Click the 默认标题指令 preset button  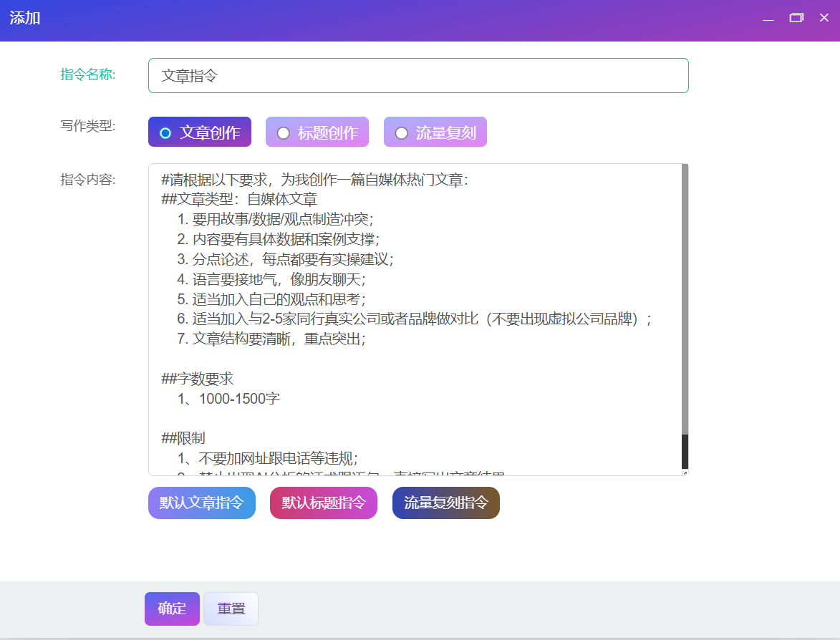coord(323,503)
